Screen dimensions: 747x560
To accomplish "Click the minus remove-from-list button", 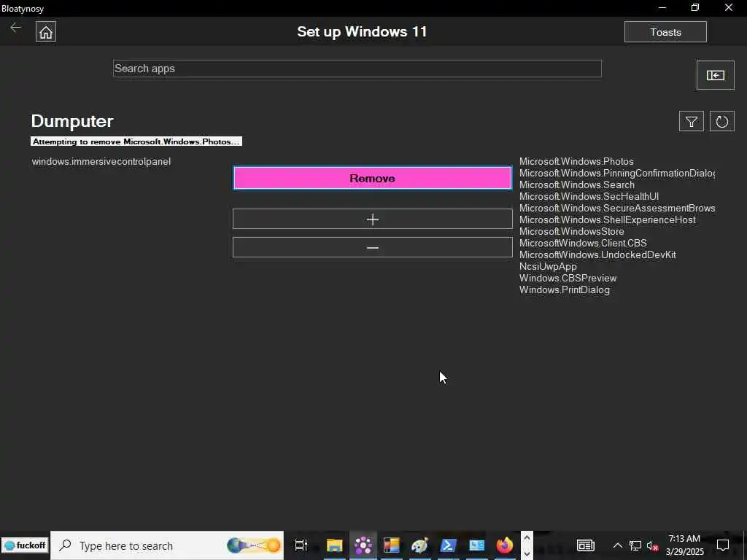I will point(373,248).
